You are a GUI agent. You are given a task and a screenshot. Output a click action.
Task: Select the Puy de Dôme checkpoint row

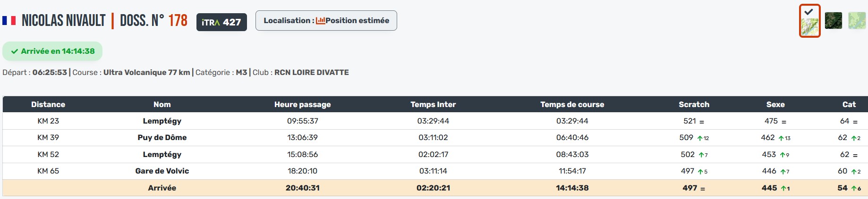click(x=162, y=138)
